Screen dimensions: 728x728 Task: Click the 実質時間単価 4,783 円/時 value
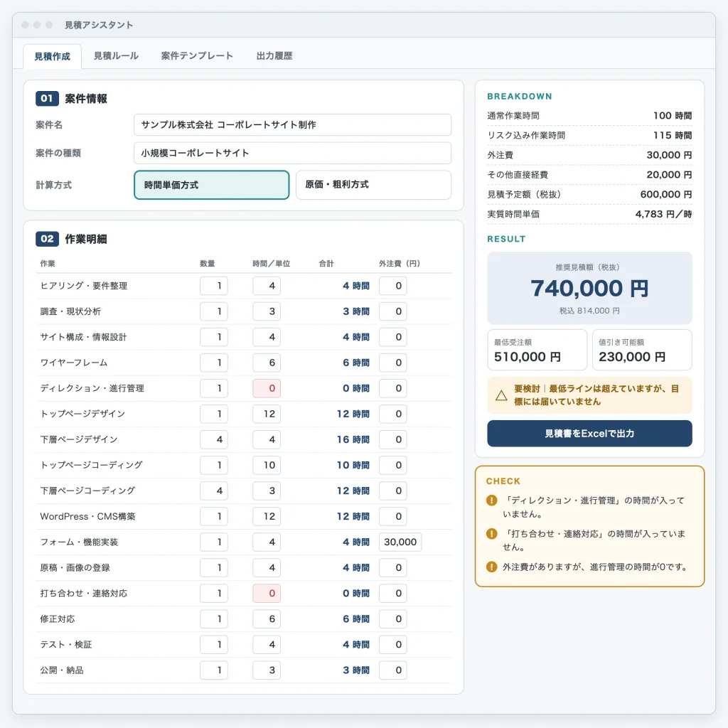point(663,214)
